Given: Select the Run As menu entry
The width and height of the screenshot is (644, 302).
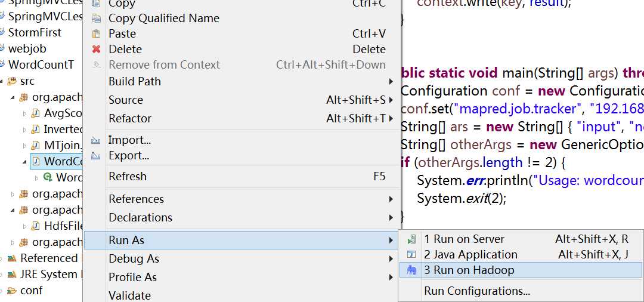Looking at the screenshot, I should click(x=241, y=240).
